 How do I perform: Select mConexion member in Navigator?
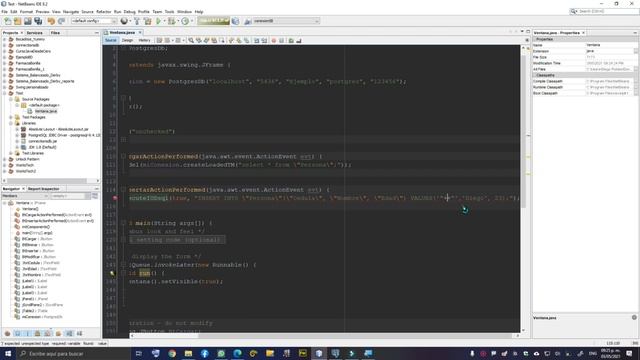coord(42,317)
